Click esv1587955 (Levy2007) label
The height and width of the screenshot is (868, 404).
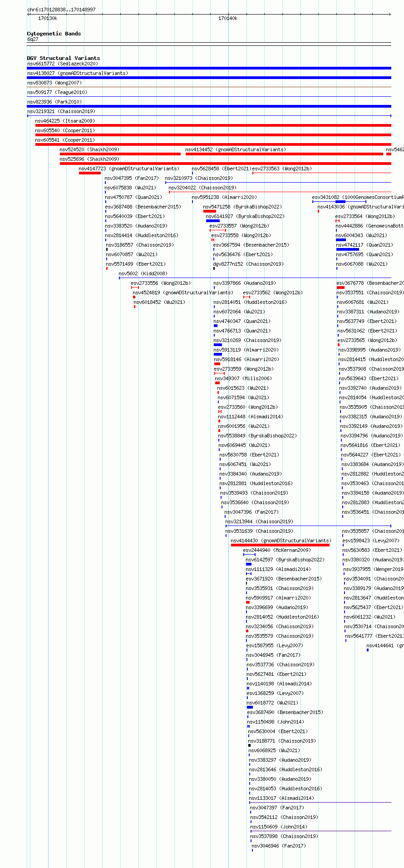click(275, 645)
